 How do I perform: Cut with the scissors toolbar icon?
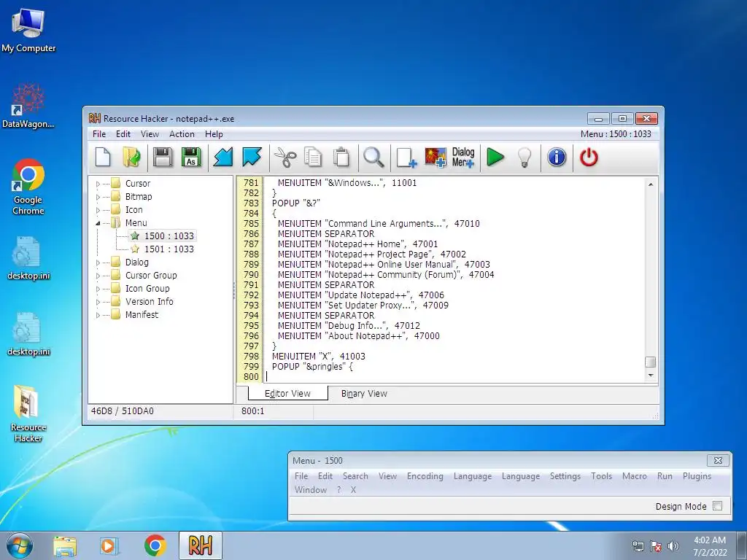click(285, 157)
